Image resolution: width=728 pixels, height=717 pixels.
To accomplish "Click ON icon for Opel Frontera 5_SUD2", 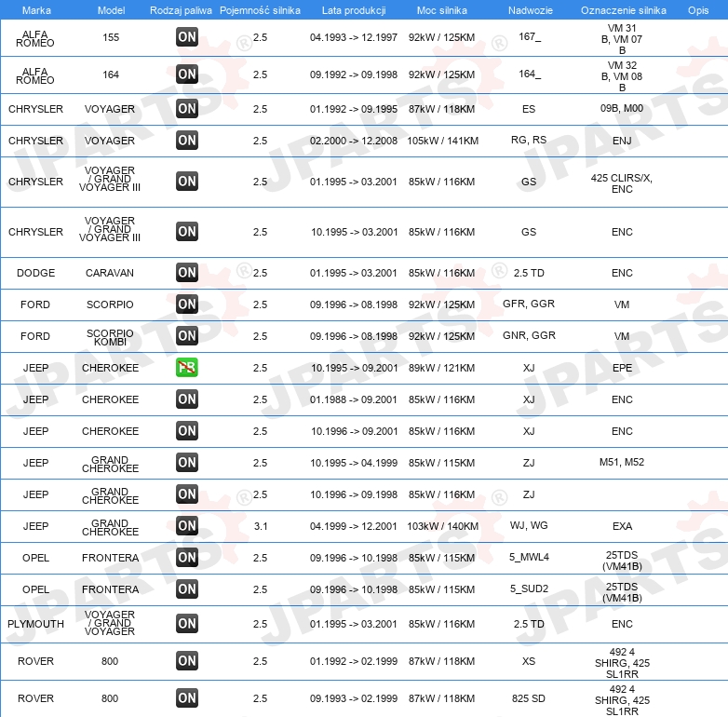I will 187,589.
